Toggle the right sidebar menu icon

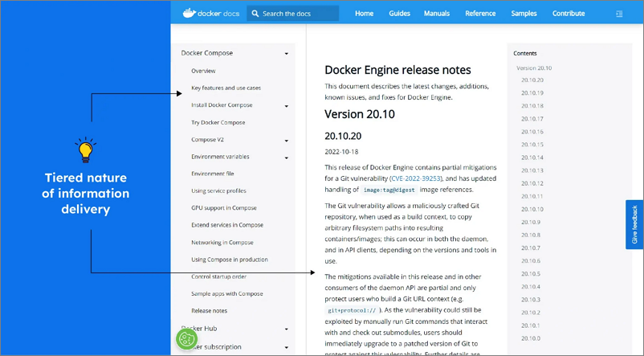coord(619,14)
